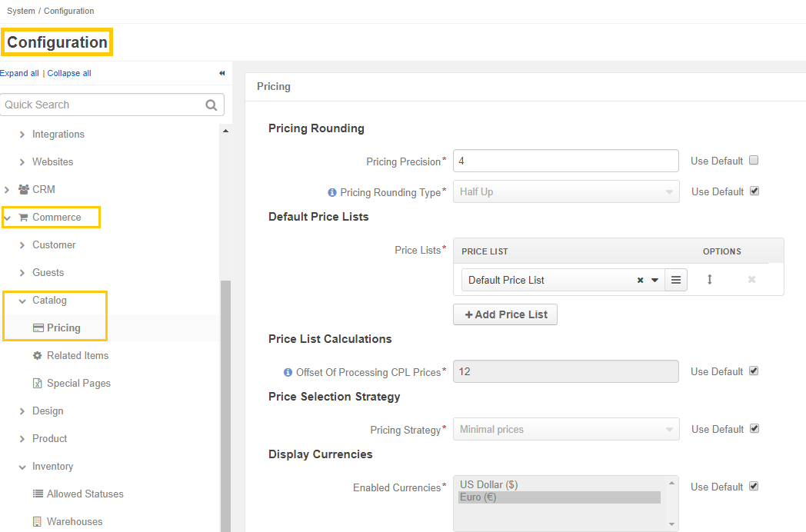This screenshot has width=806, height=532.
Task: Click the up-down sort arrow in Options
Action: click(x=709, y=280)
